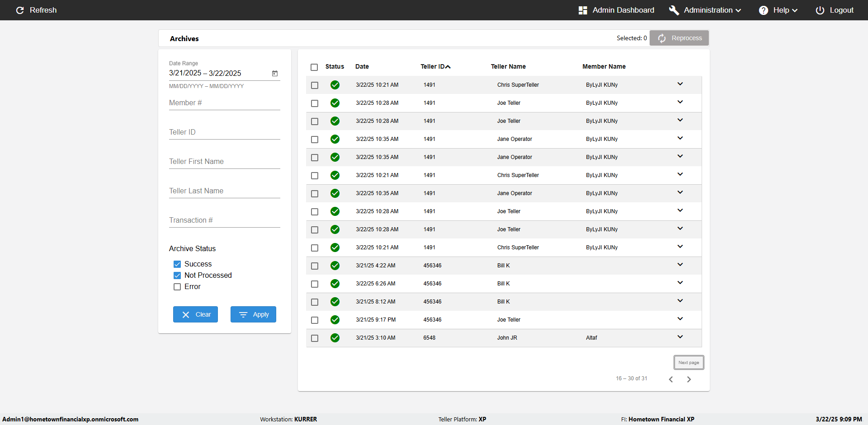Uncheck the Success archive status
This screenshot has height=425, width=868.
pos(177,264)
